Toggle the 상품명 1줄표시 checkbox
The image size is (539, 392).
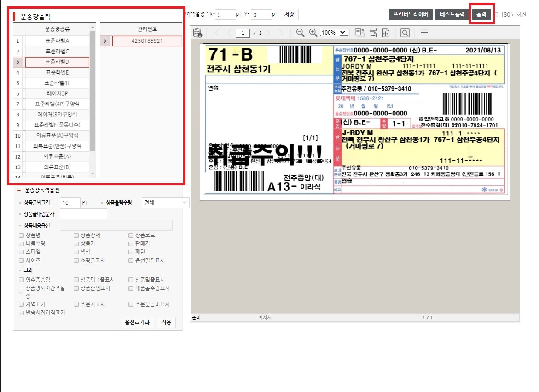(x=76, y=280)
